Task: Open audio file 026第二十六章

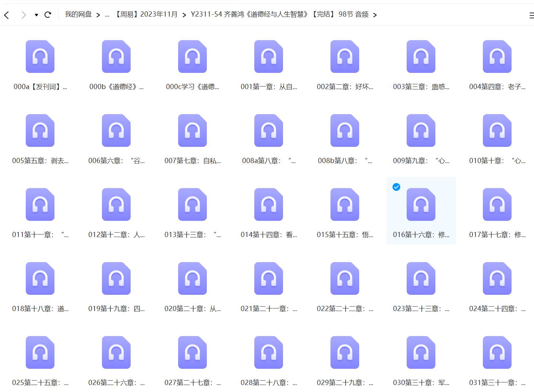Action: pyautogui.click(x=116, y=352)
